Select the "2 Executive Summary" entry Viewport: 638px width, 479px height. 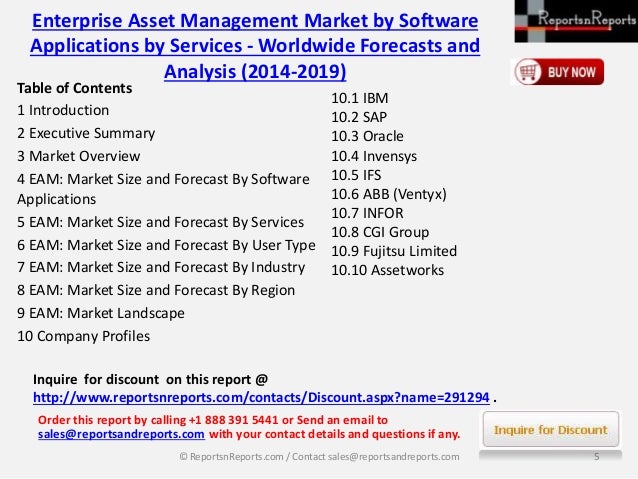[86, 133]
